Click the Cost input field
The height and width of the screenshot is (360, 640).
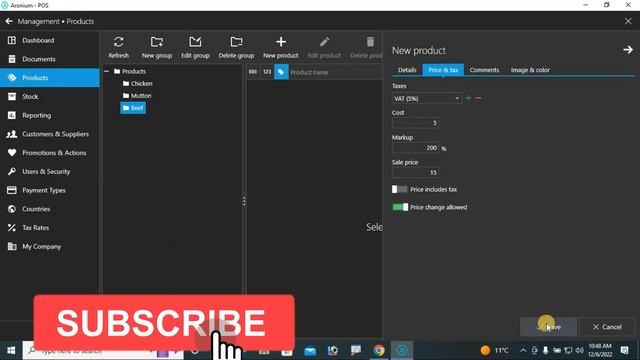tap(416, 123)
